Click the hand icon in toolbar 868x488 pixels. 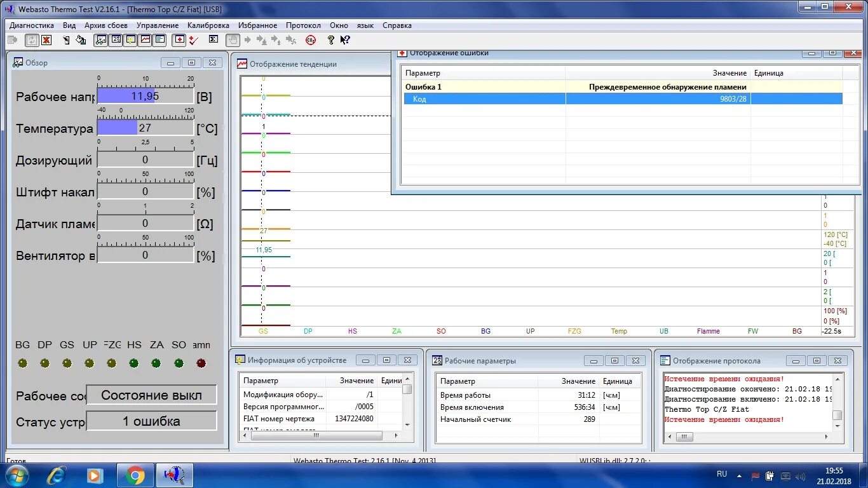pyautogui.click(x=233, y=40)
